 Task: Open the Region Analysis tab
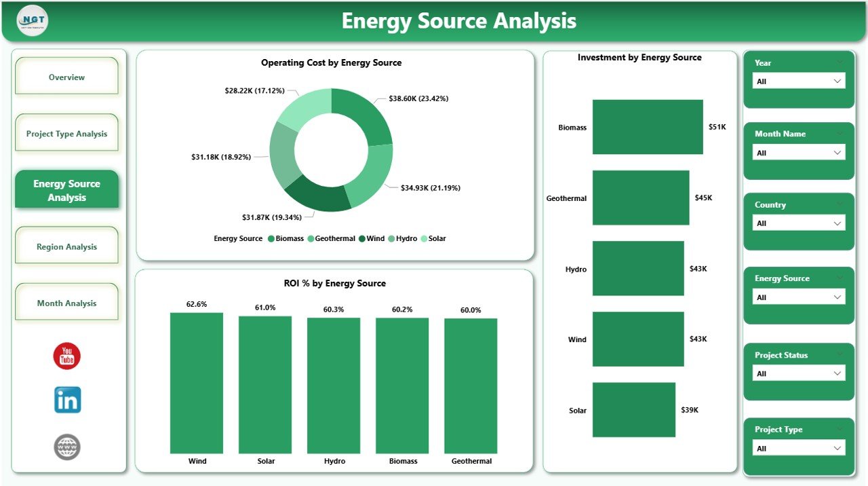(x=66, y=246)
